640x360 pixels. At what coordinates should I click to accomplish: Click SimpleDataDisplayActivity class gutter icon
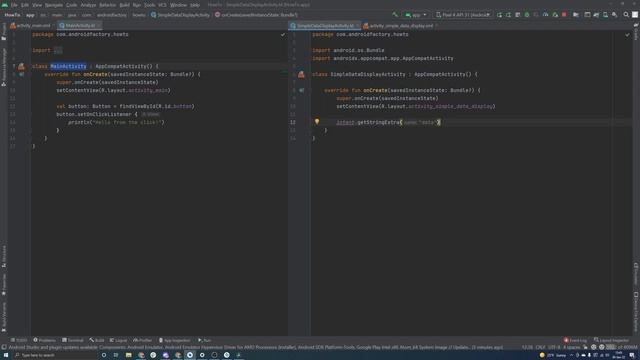click(x=301, y=74)
